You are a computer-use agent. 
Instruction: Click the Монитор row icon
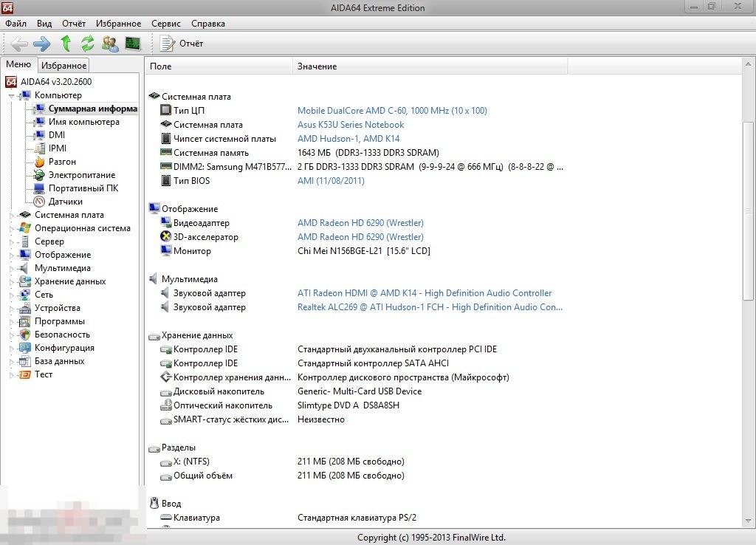pyautogui.click(x=166, y=251)
